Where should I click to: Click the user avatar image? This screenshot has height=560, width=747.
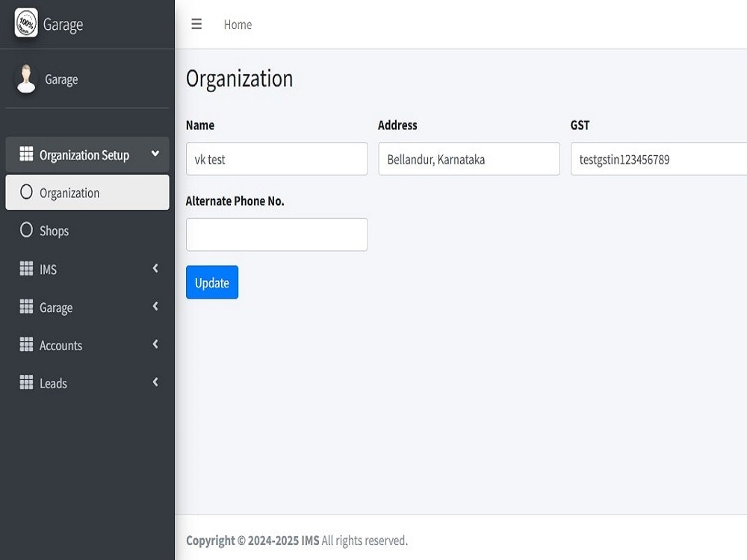pyautogui.click(x=26, y=79)
